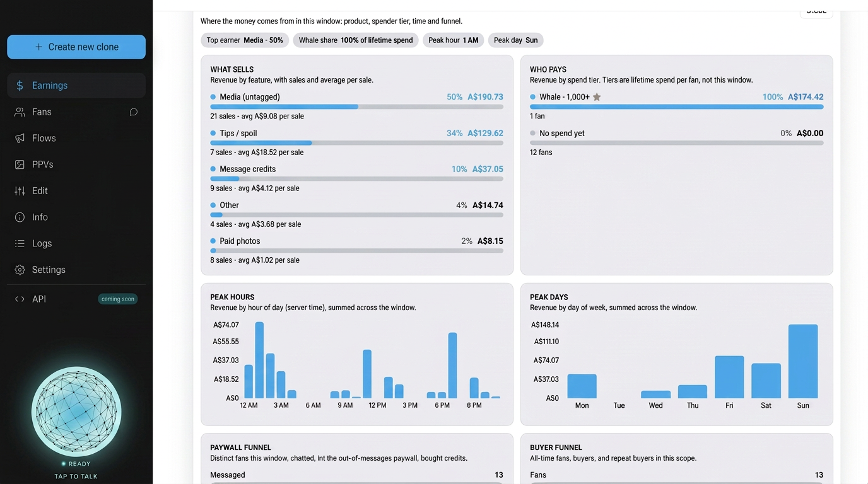Click the code brackets icon beside API

point(20,299)
